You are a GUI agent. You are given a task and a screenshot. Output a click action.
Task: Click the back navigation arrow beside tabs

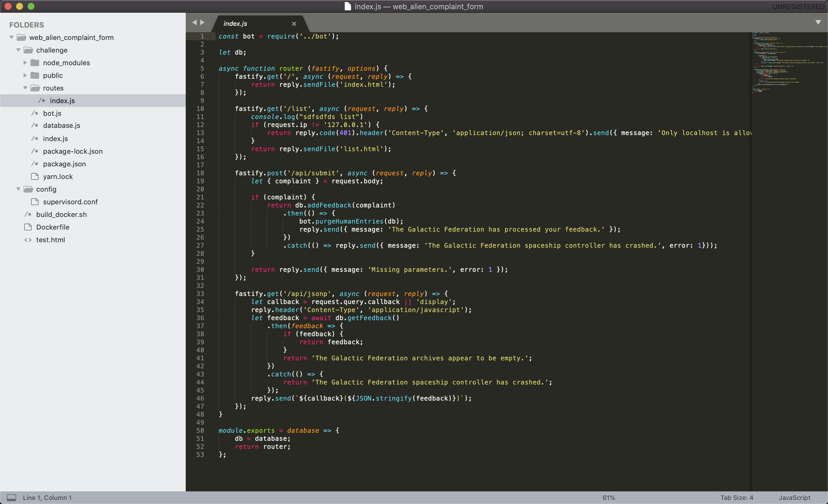(x=194, y=22)
